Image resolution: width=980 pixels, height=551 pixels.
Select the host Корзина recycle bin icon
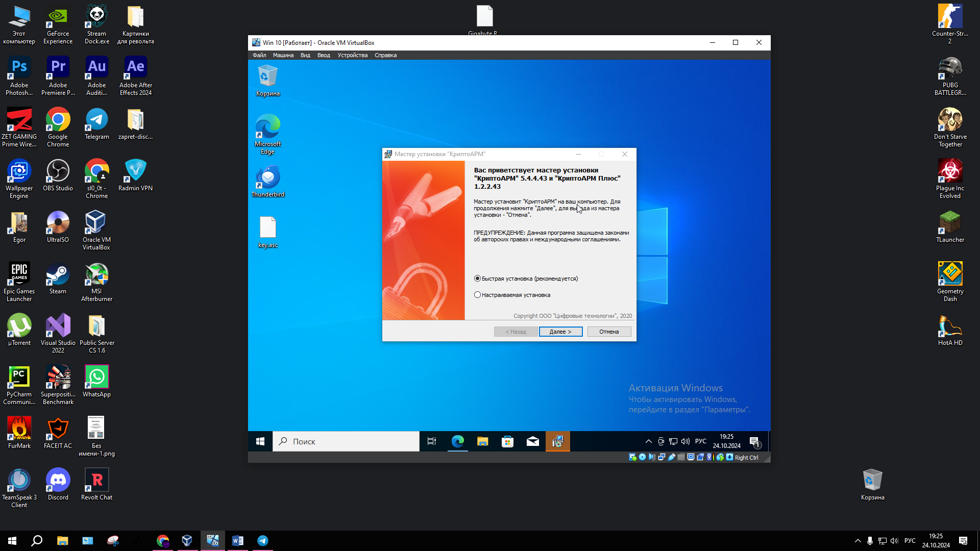pos(873,485)
